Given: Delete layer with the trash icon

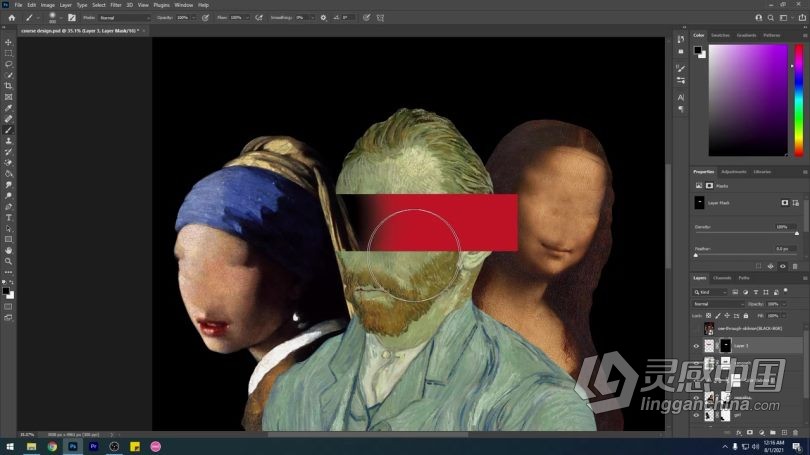Looking at the screenshot, I should [x=796, y=432].
